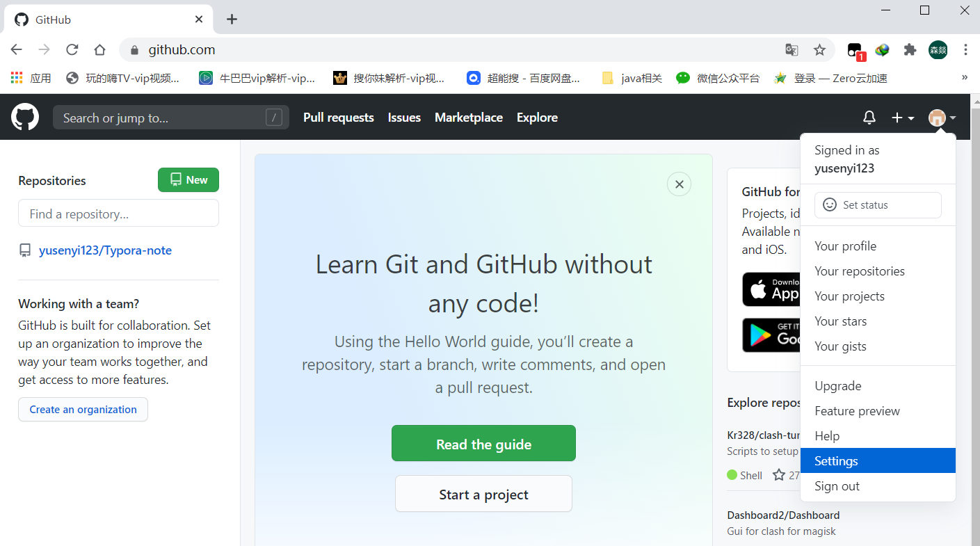Click Create an organization button

tap(83, 409)
